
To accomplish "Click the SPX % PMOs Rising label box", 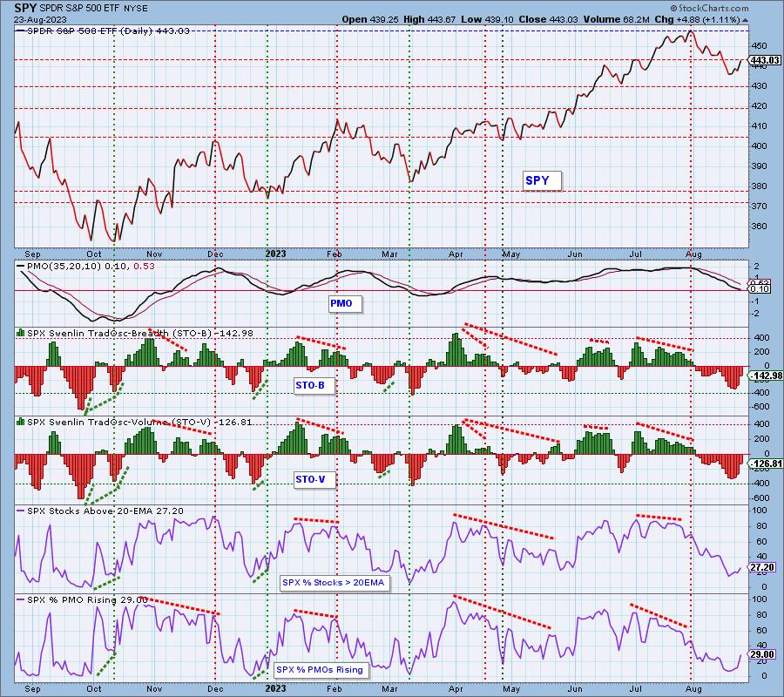I will pyautogui.click(x=322, y=669).
